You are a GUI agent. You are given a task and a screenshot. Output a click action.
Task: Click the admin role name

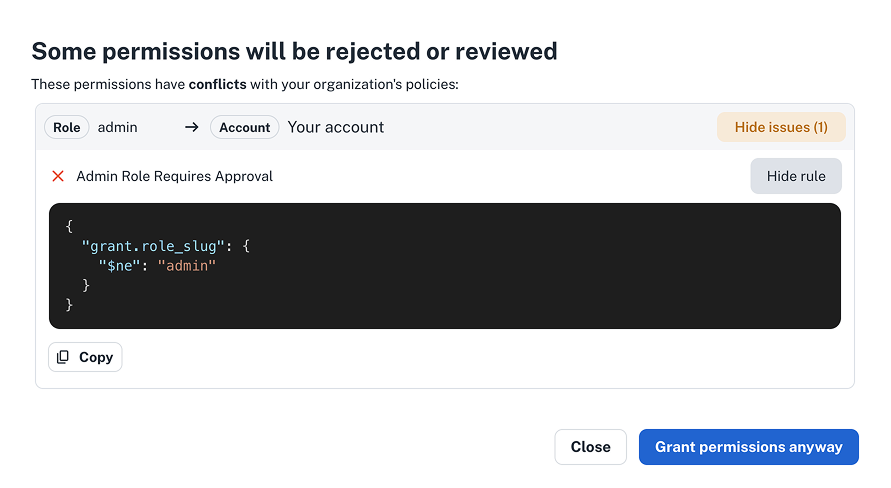point(117,127)
